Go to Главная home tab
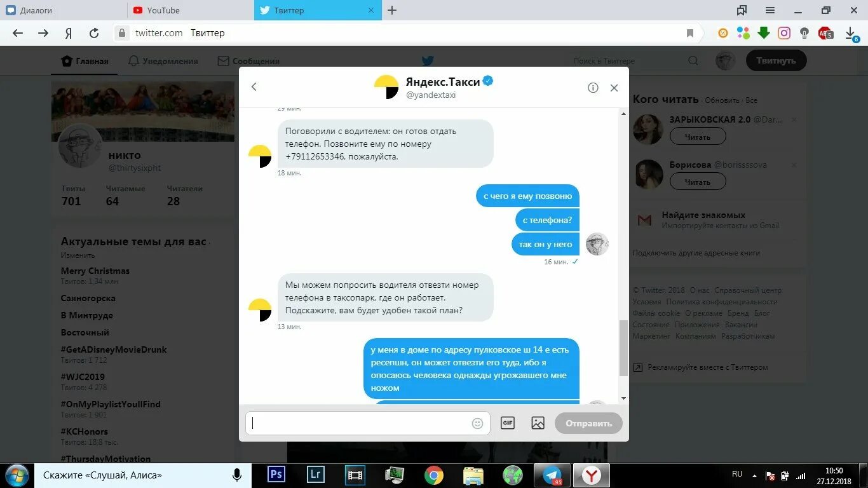 (x=85, y=61)
